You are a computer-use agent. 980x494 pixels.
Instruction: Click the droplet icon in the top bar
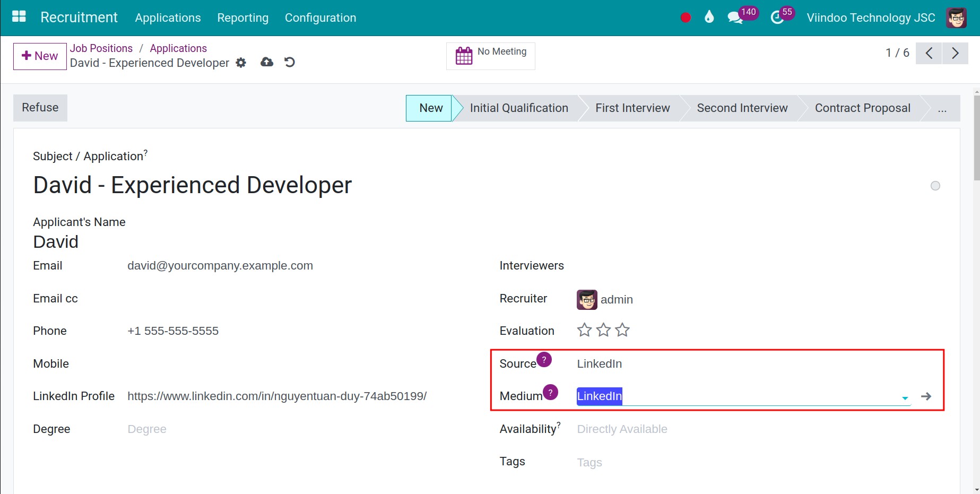point(709,16)
